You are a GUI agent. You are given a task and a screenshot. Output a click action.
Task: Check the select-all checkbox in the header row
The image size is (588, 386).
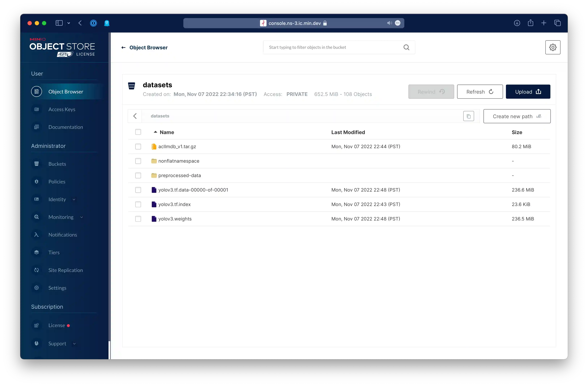pos(138,132)
